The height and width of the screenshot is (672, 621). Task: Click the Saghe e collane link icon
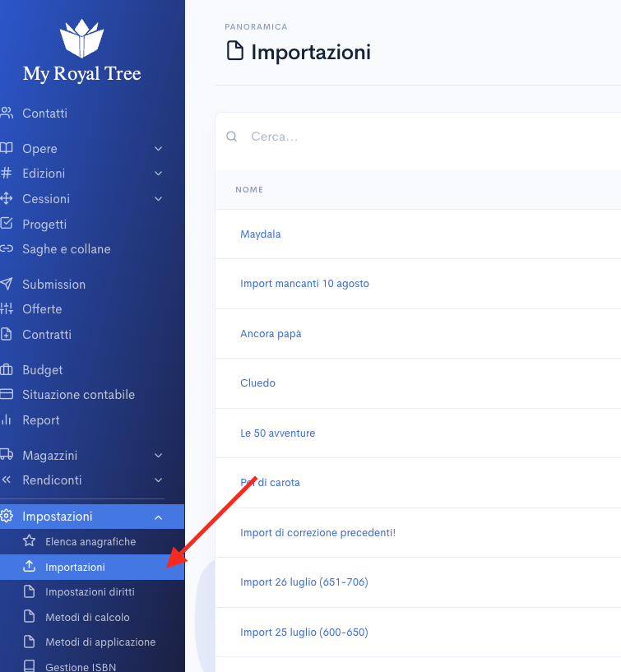pyautogui.click(x=7, y=248)
